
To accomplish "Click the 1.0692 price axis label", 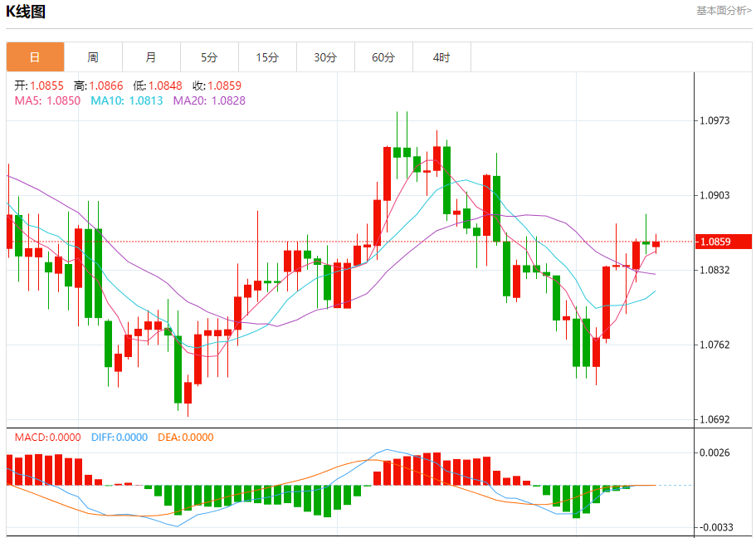I will coord(715,420).
